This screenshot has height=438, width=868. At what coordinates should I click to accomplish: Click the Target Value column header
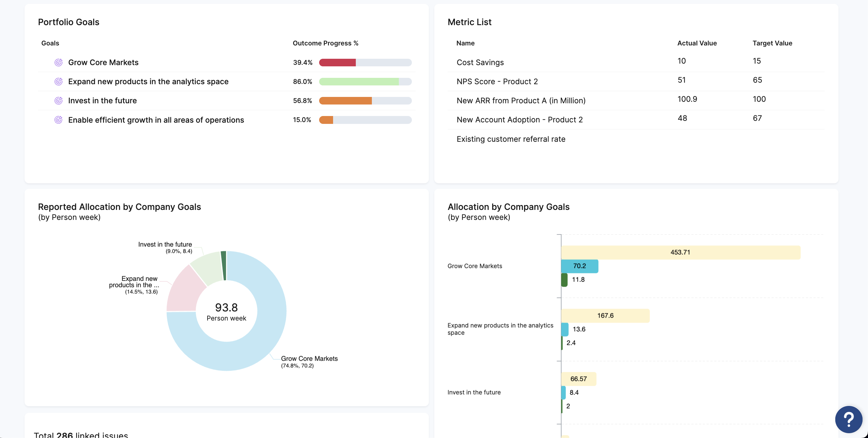click(772, 43)
